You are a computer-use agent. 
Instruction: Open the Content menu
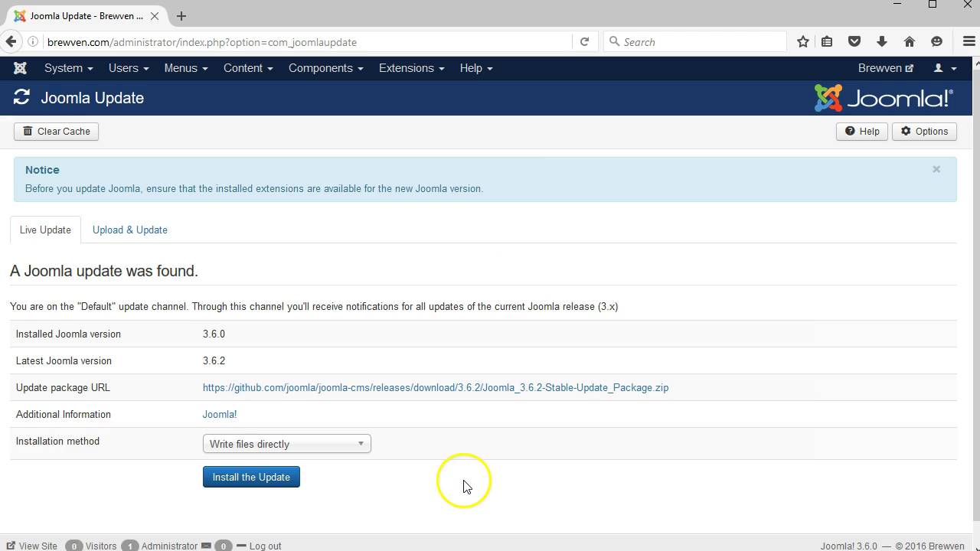(248, 68)
